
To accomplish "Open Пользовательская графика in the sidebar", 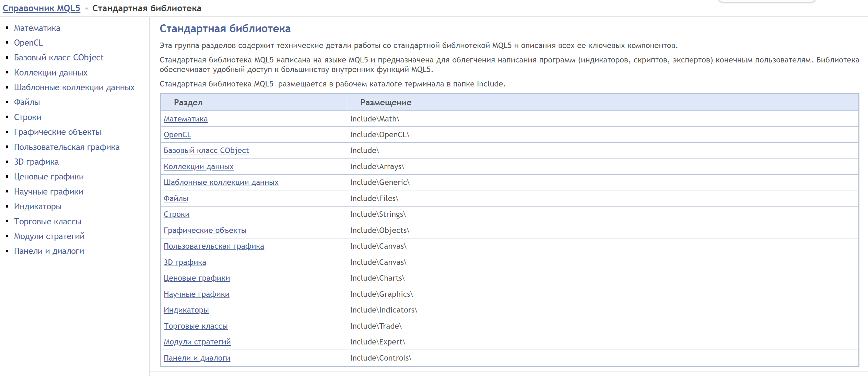I will click(67, 147).
